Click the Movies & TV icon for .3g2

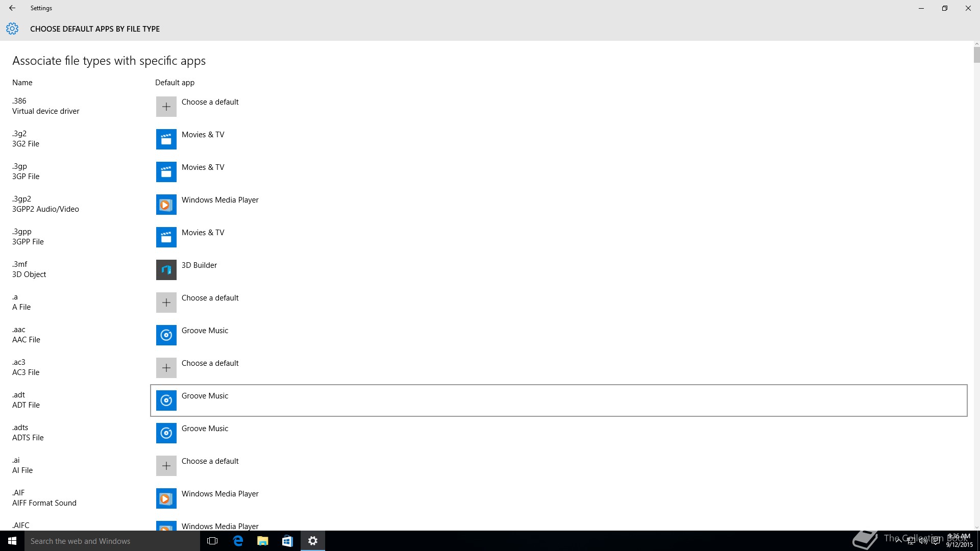pyautogui.click(x=166, y=139)
